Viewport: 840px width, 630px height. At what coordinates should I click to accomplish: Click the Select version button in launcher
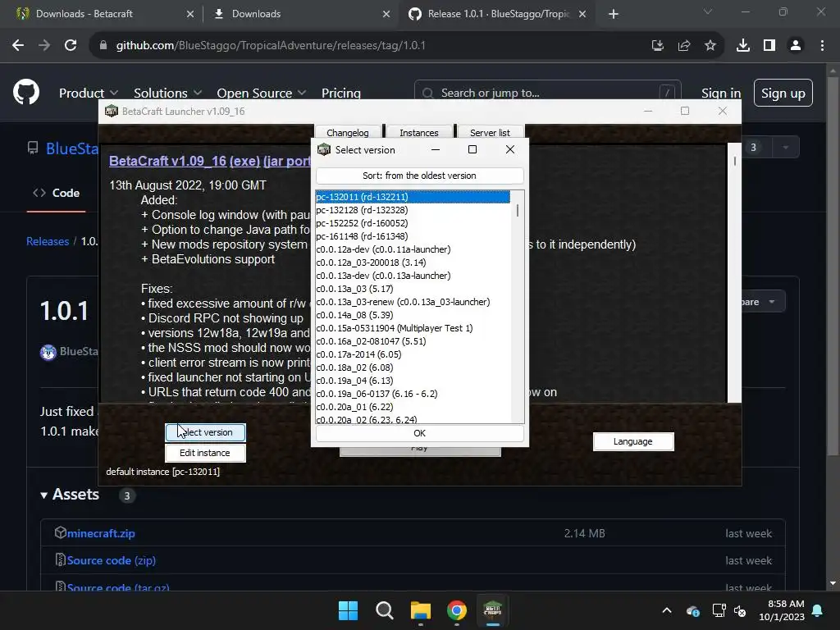coord(205,432)
